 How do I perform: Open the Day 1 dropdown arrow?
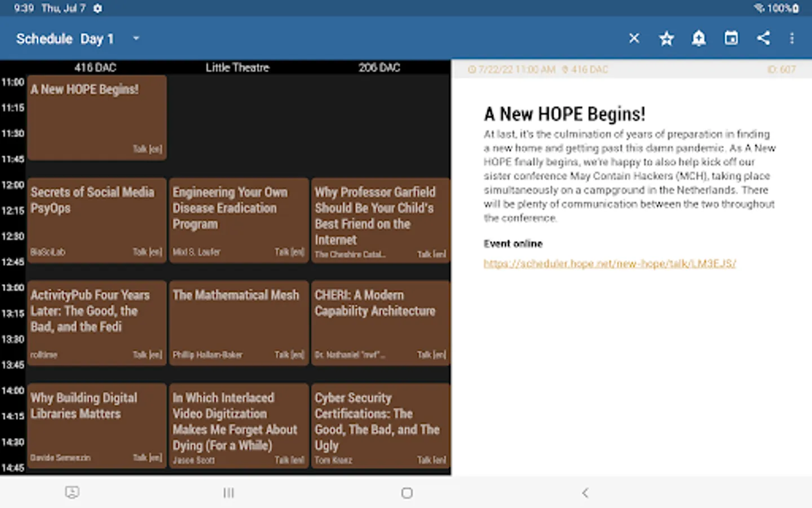pos(136,38)
